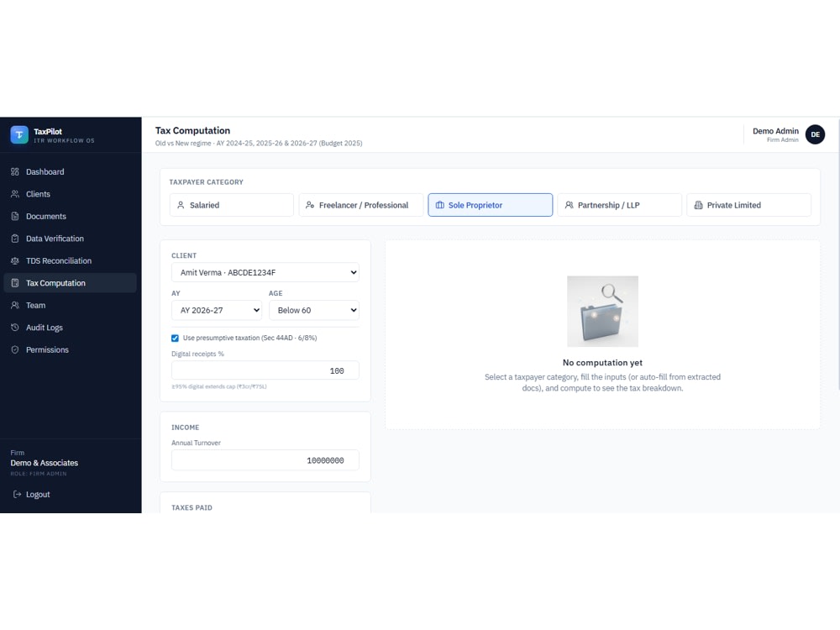
Task: Click the Permissions shield icon
Action: 15,349
